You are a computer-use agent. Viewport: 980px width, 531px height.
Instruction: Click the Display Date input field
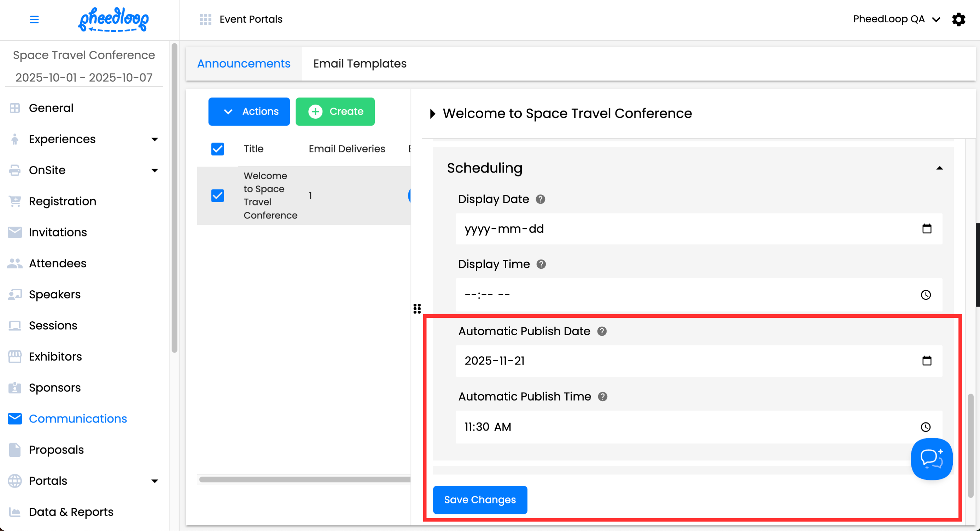(x=685, y=229)
